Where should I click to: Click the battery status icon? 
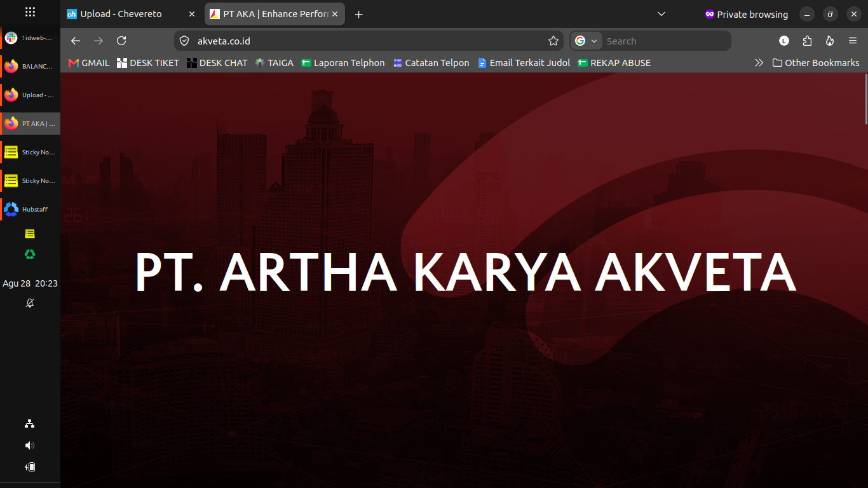click(x=30, y=467)
